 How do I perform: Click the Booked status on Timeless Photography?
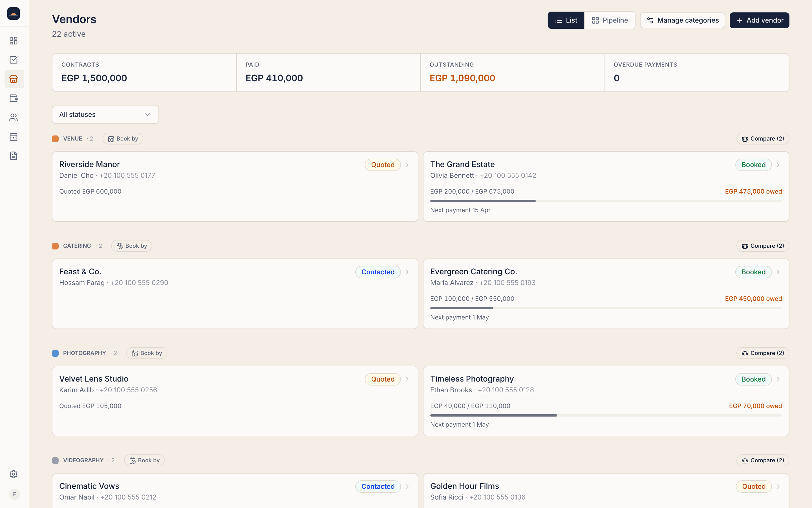[x=754, y=379]
